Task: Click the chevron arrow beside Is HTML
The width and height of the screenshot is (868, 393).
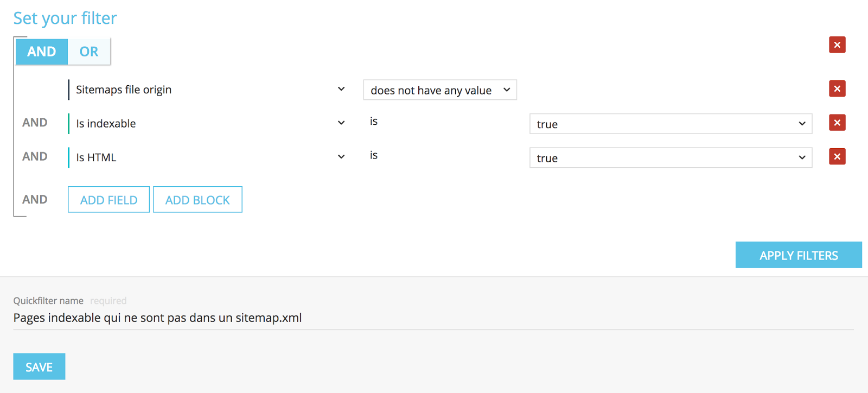Action: point(341,157)
